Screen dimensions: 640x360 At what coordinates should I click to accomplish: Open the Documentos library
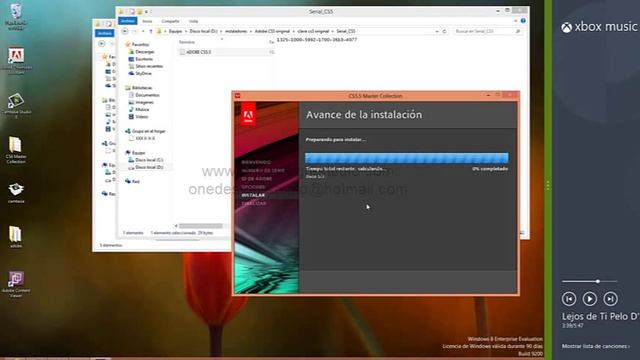pyautogui.click(x=147, y=95)
